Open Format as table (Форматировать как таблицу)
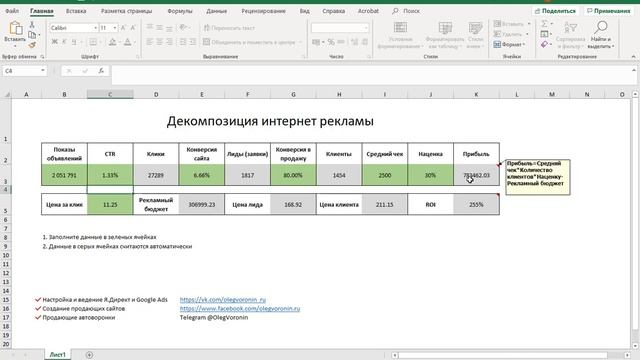Image resolution: width=640 pixels, height=360 pixels. coord(445,35)
